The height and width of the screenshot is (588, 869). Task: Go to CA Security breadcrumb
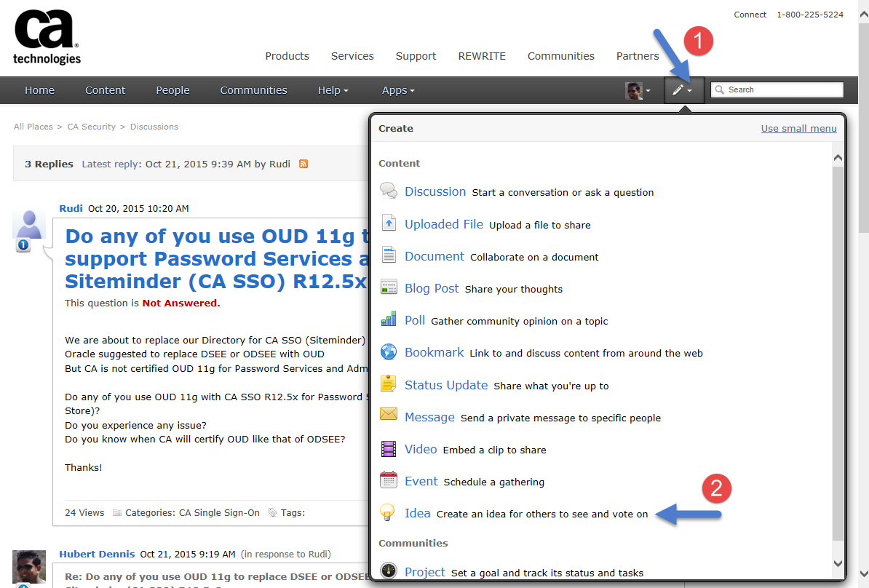pos(92,127)
